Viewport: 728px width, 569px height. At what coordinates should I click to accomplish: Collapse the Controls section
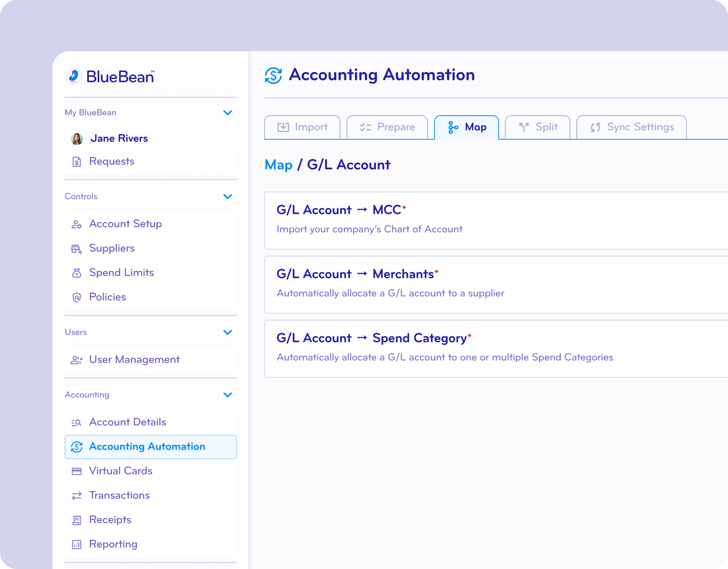click(228, 196)
